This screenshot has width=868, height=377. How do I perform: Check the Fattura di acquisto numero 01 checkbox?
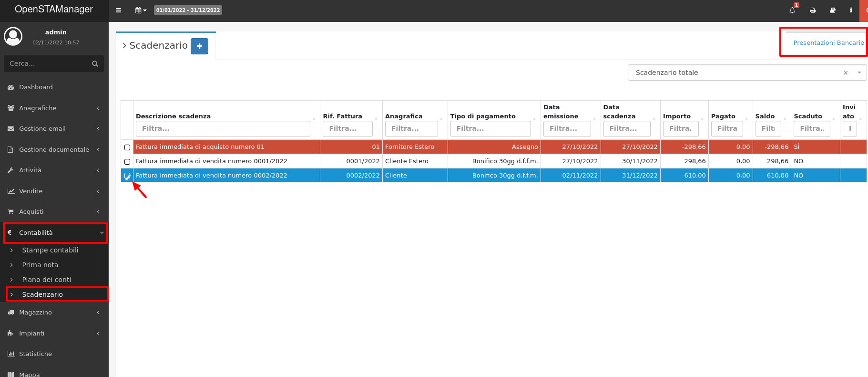tap(127, 147)
